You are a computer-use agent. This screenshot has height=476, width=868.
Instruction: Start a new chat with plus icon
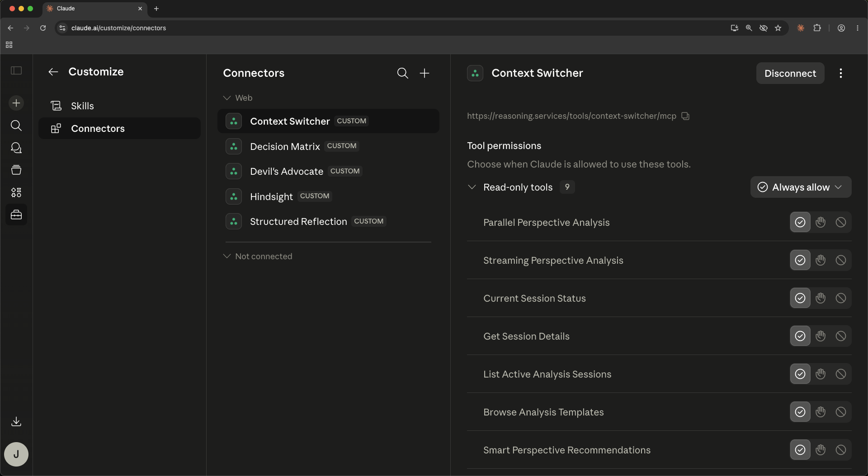click(16, 103)
